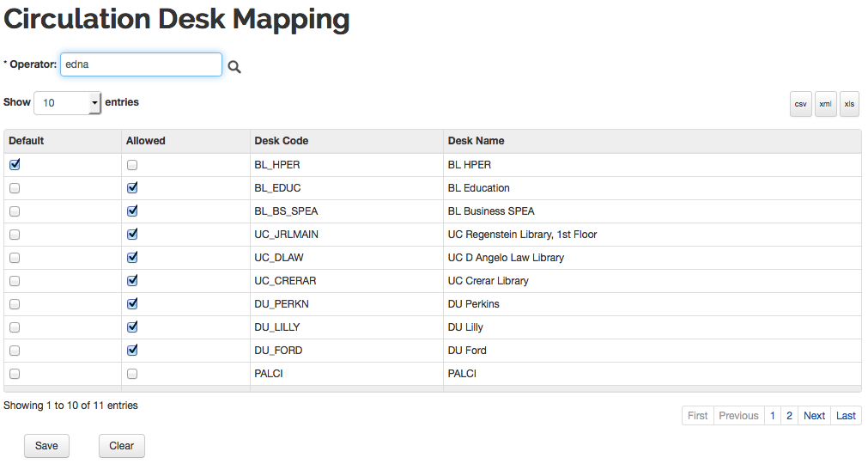Export table as xls

[x=849, y=104]
